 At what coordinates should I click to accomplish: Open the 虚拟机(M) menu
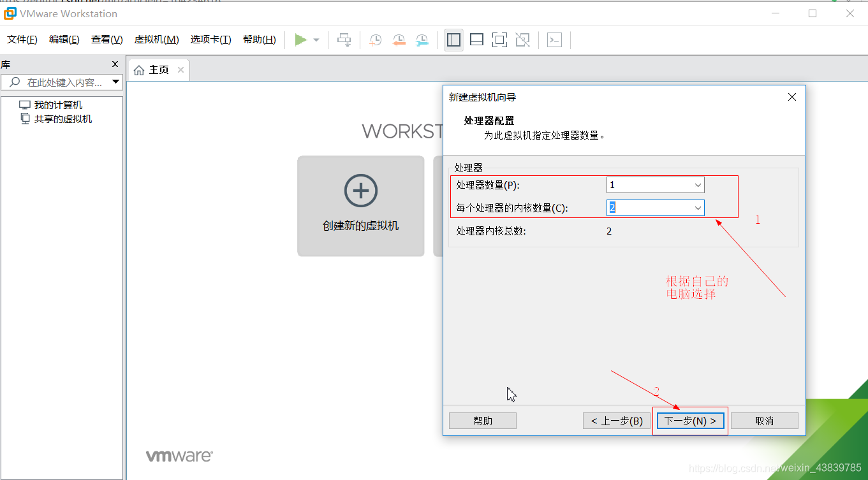click(156, 40)
